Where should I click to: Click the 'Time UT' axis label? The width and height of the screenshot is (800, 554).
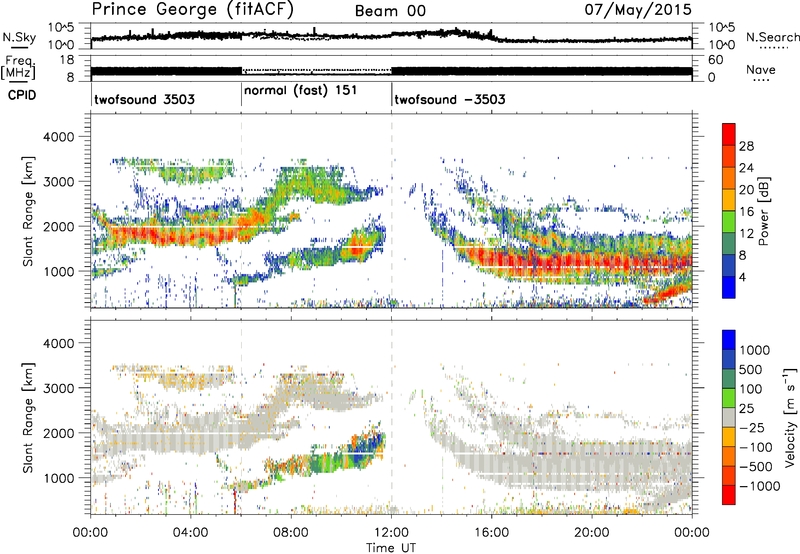click(x=391, y=548)
